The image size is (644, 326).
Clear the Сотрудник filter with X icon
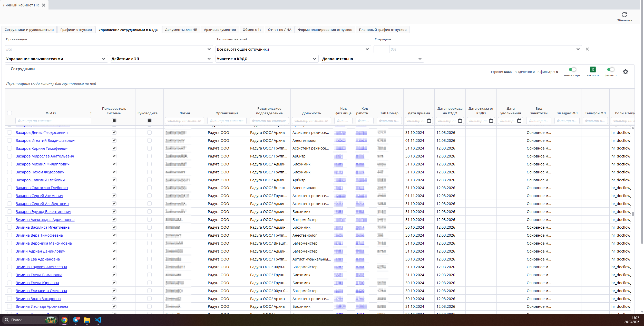pos(587,49)
